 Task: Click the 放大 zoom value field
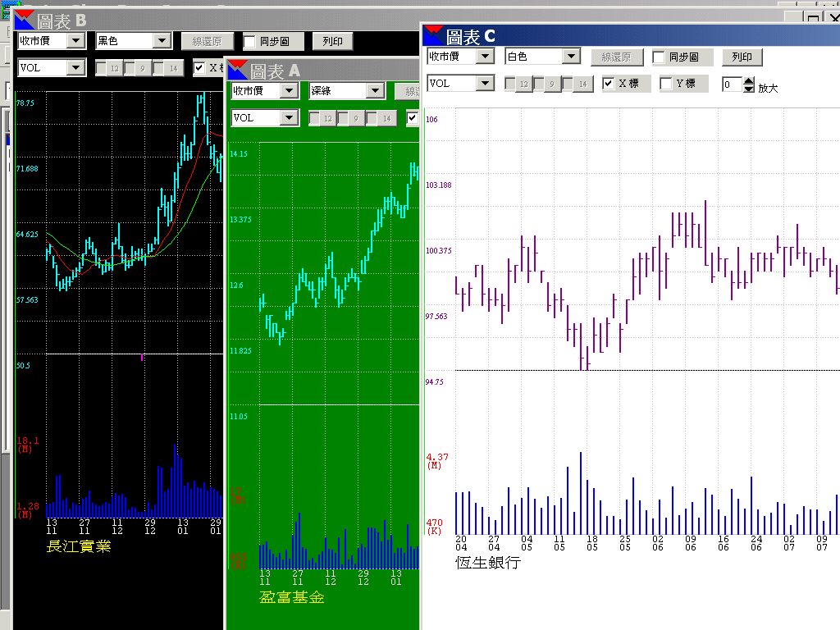tap(732, 84)
